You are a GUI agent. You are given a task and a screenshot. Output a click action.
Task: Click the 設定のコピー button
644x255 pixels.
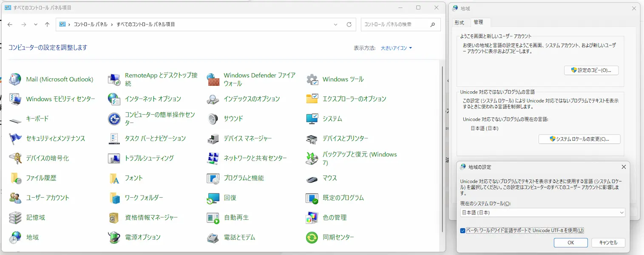591,70
